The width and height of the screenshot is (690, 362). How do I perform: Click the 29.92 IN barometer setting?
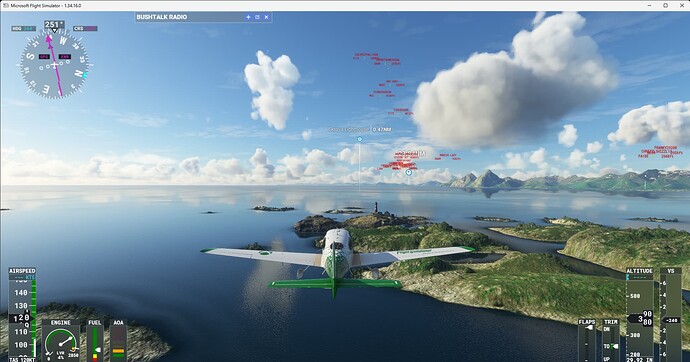640,359
